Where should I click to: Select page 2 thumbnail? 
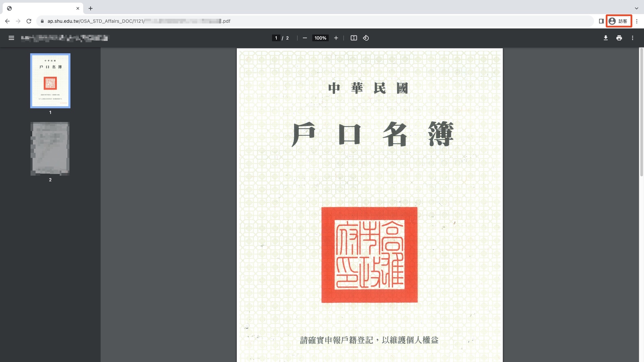click(50, 148)
